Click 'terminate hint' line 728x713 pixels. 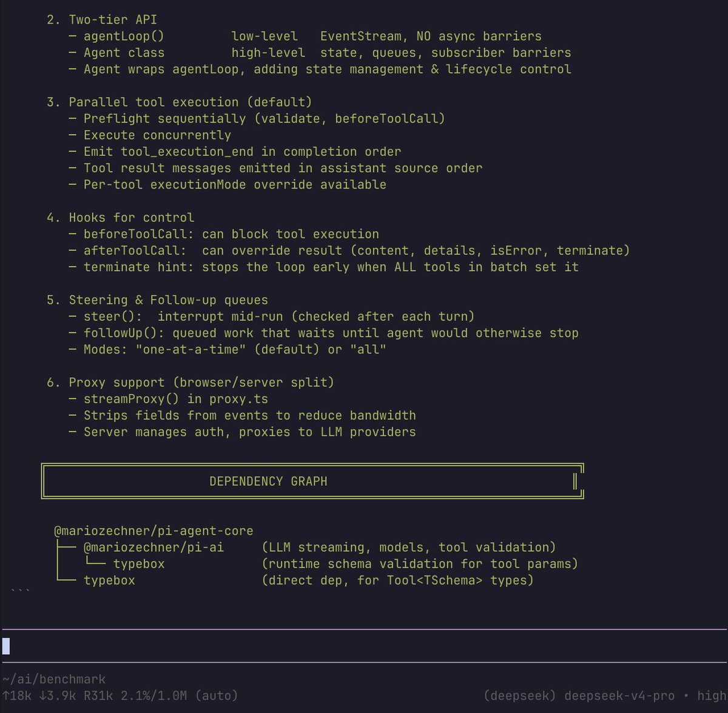point(323,267)
